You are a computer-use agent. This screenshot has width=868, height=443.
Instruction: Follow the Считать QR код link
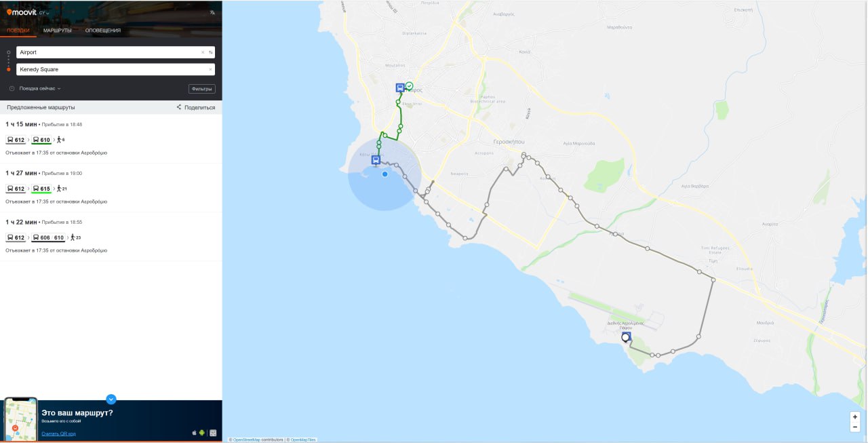click(x=58, y=434)
